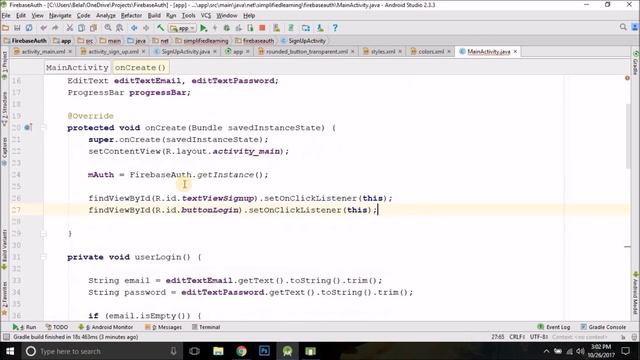The image size is (640, 360).
Task: Click the Find magnifier icon in toolbar
Action: pyautogui.click(x=108, y=28)
